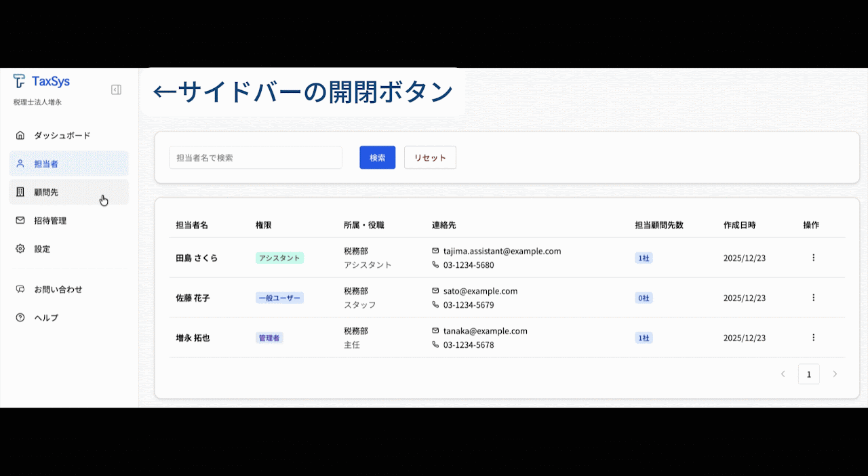This screenshot has width=868, height=476.
Task: Click 税理士法人増永 organization name
Action: click(38, 102)
